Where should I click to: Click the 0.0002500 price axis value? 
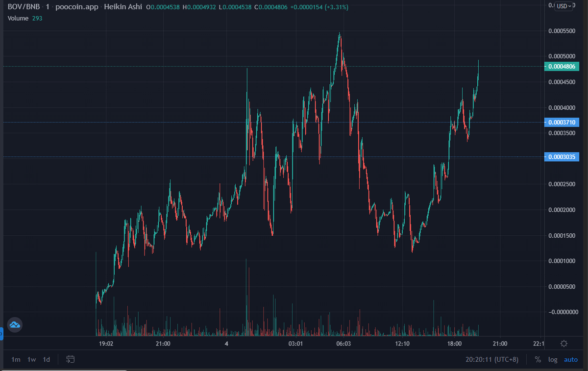pos(562,184)
